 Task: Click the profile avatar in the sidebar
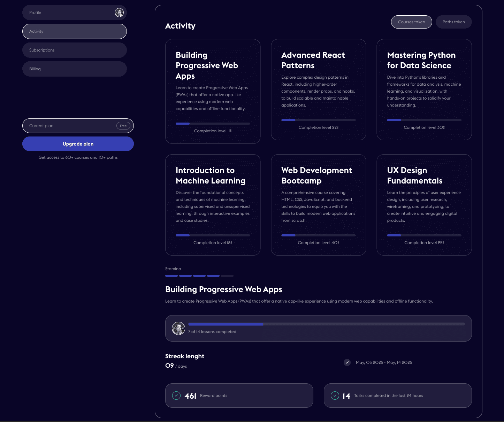[119, 13]
